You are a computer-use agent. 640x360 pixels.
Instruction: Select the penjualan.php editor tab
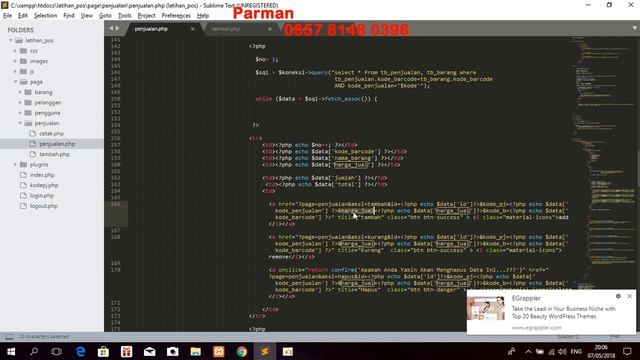tap(151, 29)
